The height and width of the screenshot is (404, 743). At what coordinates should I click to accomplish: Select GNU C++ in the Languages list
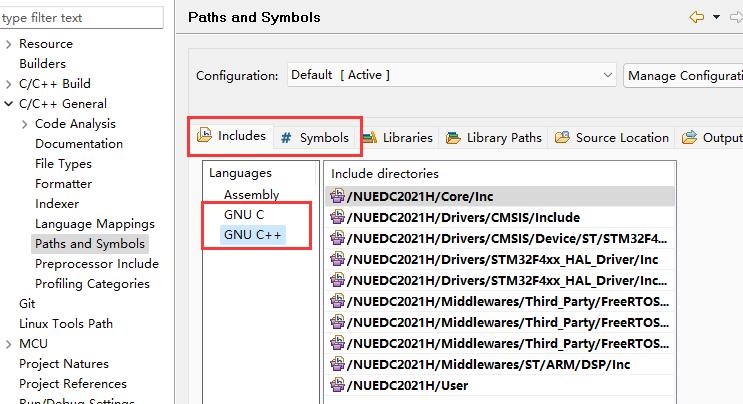point(253,235)
